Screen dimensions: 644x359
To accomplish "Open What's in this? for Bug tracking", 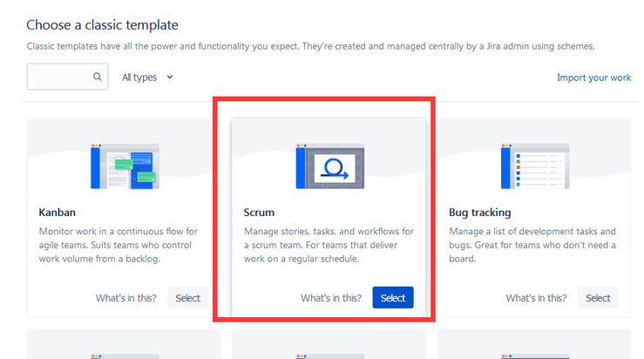I will tap(536, 298).
